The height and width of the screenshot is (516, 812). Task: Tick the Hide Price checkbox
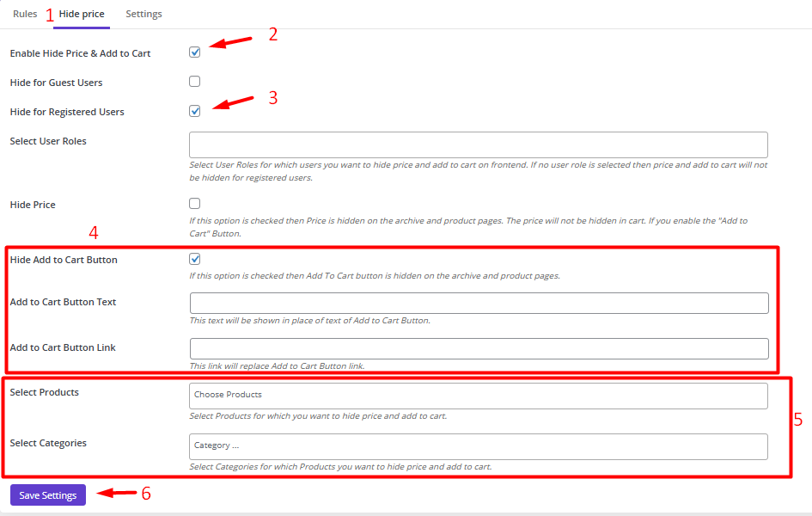point(195,204)
